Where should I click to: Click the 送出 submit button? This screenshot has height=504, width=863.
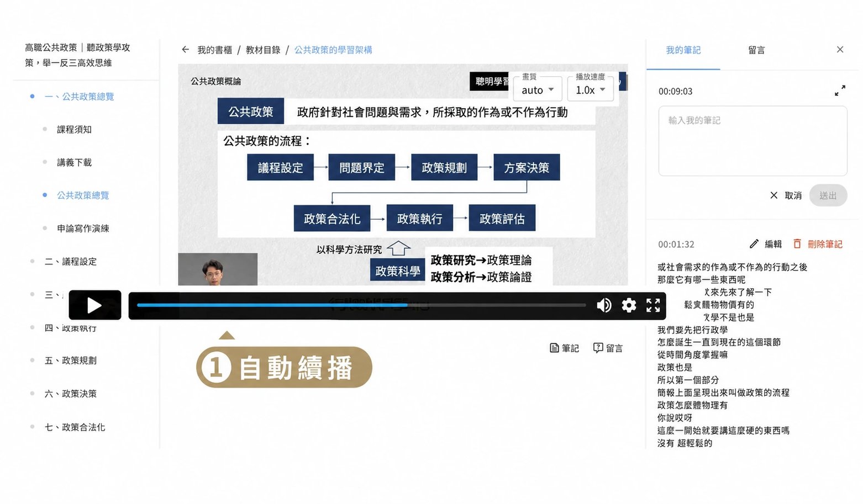(828, 195)
